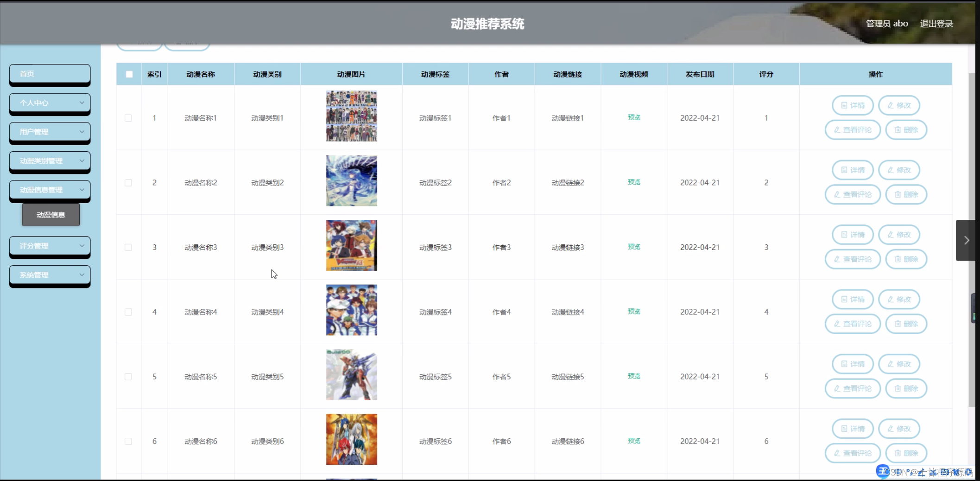Preview the video (预览) for 动漫名称4
This screenshot has width=980, height=481.
[634, 312]
